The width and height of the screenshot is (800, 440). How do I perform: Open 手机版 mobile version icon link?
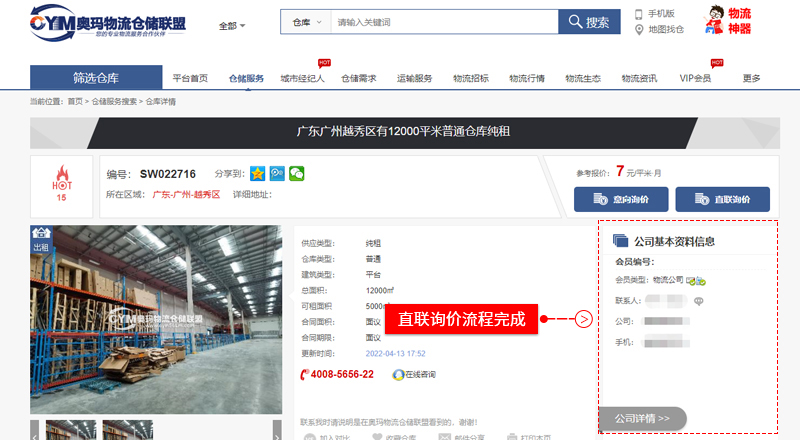click(640, 14)
